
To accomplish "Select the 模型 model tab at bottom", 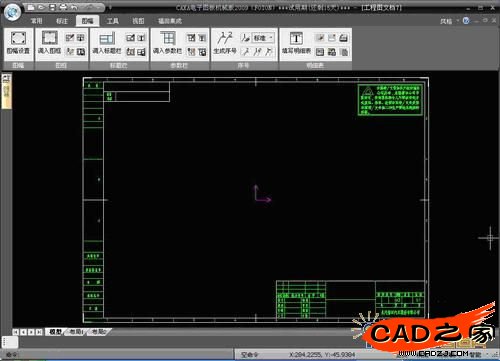I will pyautogui.click(x=55, y=332).
